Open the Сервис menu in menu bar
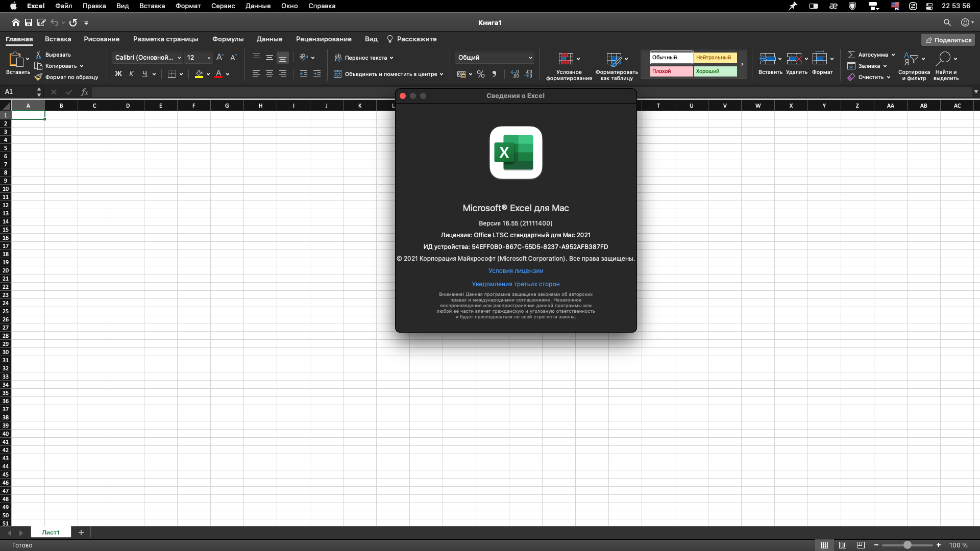980x551 pixels. click(x=223, y=6)
